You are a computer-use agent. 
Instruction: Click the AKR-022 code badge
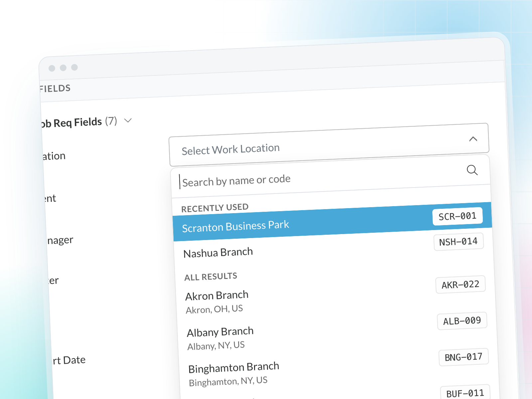461,285
